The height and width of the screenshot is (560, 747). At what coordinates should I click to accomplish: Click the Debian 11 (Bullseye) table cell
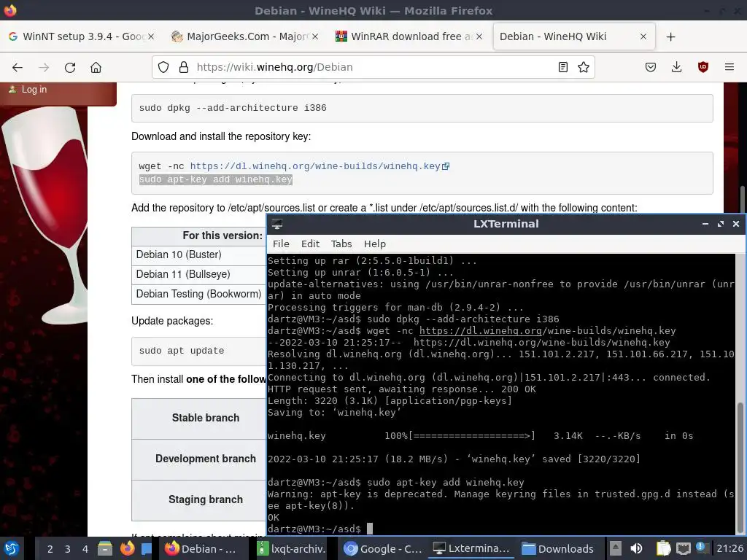[198, 274]
